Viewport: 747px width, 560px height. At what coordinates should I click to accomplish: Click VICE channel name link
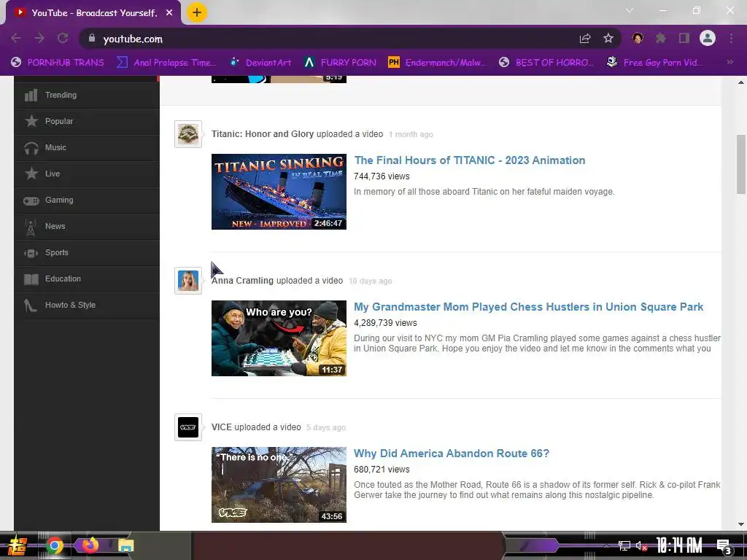pyautogui.click(x=222, y=427)
